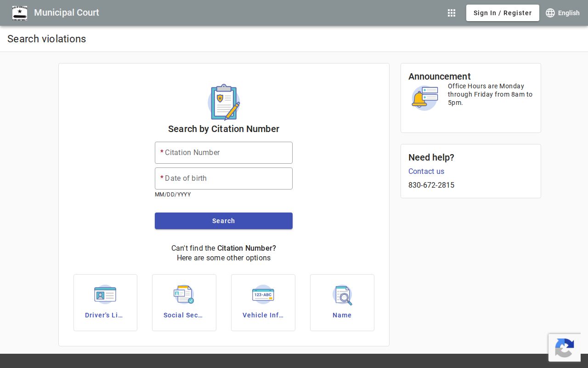
Task: Focus the Citation Number field
Action: coord(224,153)
